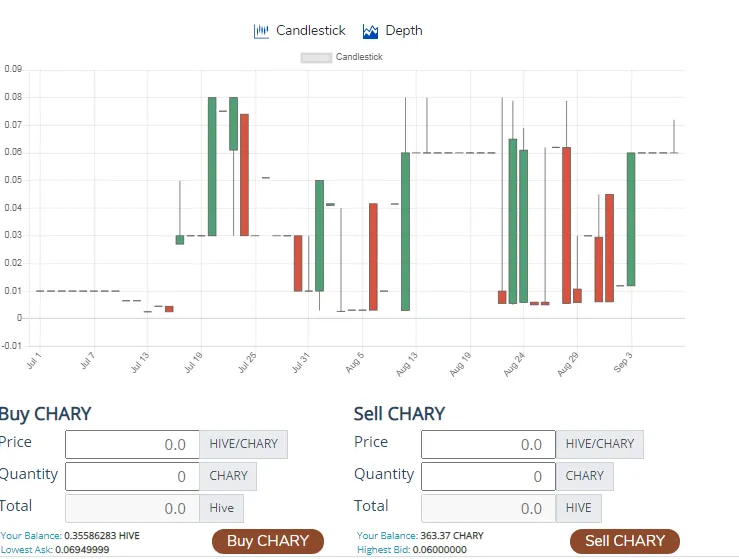Screen dimensions: 739x559
Task: Click the 0.08 y-axis label
Action: click(13, 97)
